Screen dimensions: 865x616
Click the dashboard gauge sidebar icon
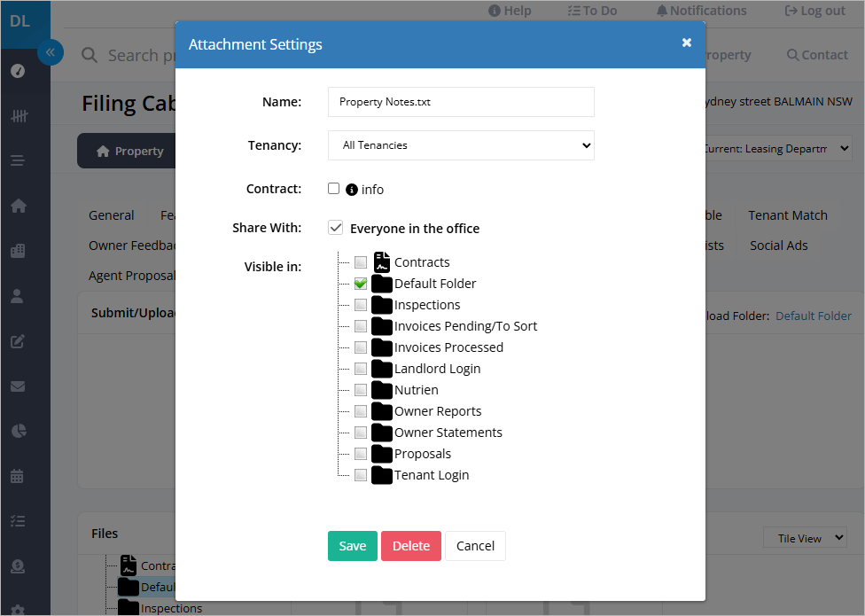(x=18, y=71)
